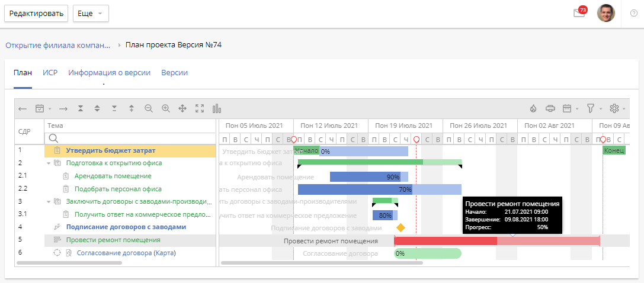Click the 80% bar of Получить ответ task
Screen dimensions: 644x283
pyautogui.click(x=385, y=216)
